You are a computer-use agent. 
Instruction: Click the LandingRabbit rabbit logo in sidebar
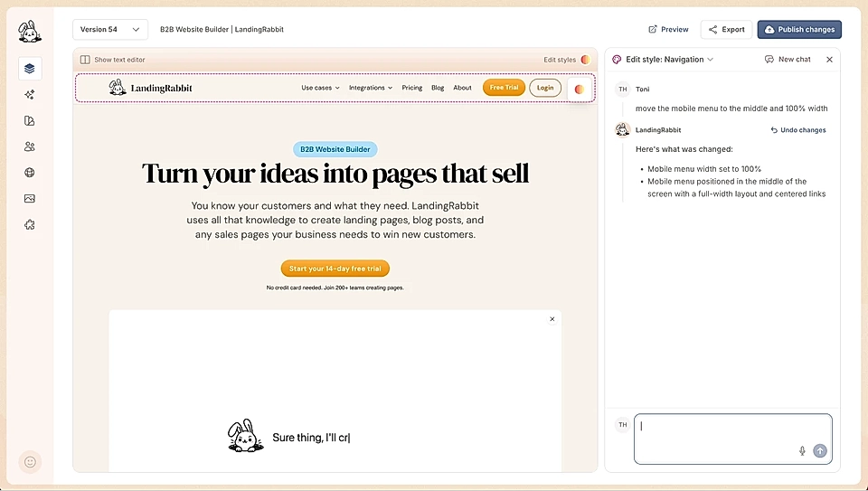[30, 32]
